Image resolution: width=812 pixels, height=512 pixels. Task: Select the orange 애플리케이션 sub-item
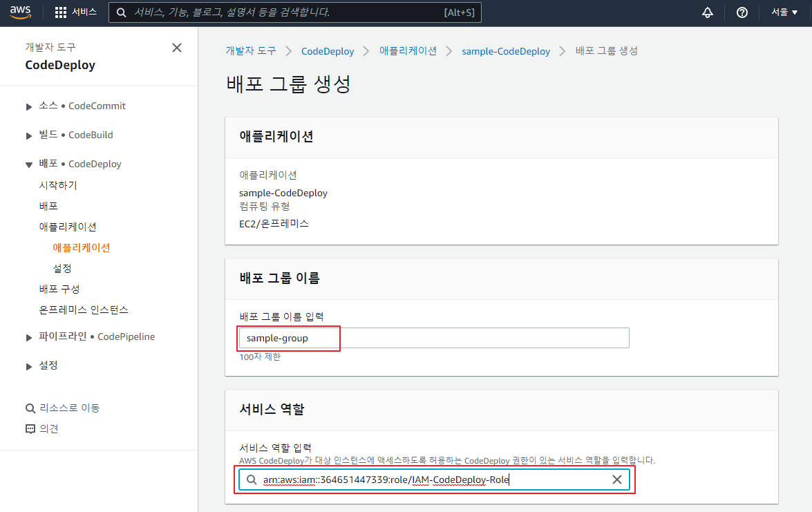82,247
